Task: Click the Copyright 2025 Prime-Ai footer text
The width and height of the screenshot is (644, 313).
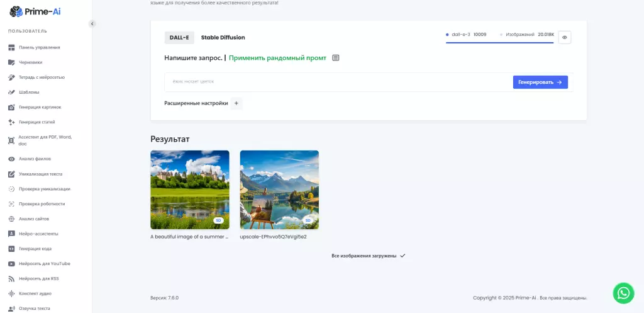Action: 530,298
